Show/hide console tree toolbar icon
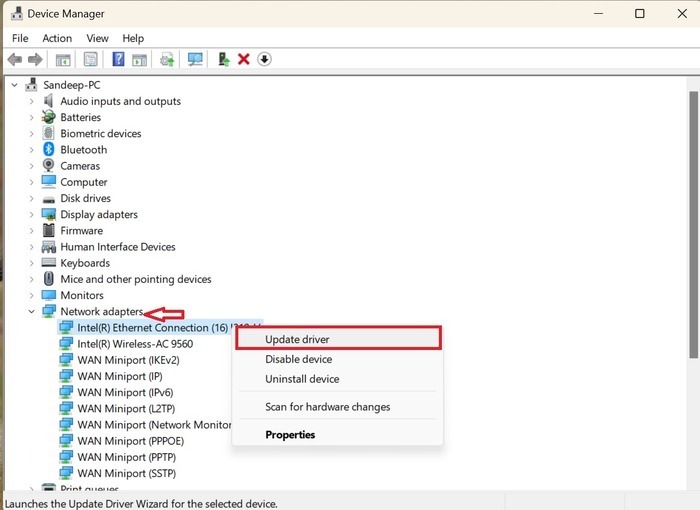Screen dimensions: 700x510 pyautogui.click(x=63, y=59)
